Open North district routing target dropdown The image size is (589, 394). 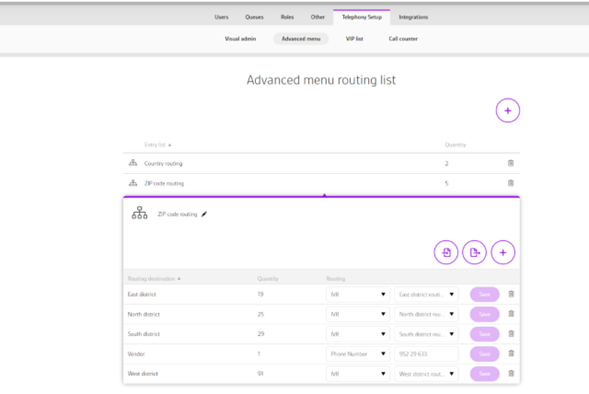pyautogui.click(x=426, y=314)
